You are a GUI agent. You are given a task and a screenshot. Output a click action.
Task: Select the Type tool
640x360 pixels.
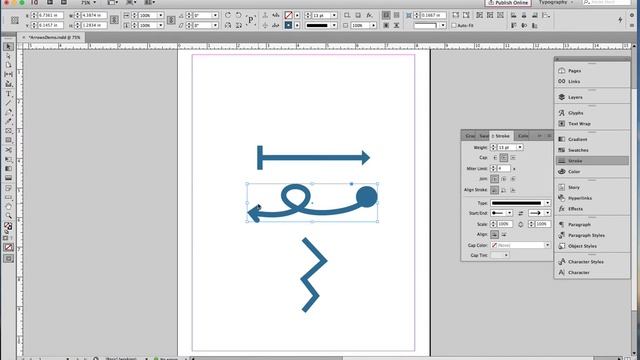point(8,93)
